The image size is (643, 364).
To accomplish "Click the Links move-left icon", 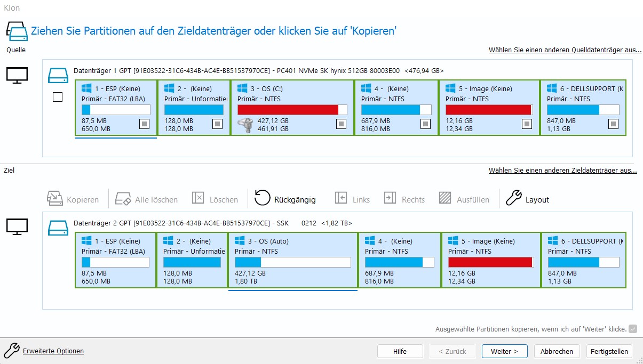I will tap(341, 198).
